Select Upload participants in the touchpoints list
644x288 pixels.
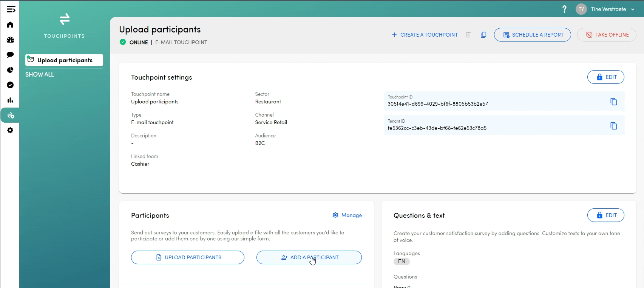pos(64,60)
